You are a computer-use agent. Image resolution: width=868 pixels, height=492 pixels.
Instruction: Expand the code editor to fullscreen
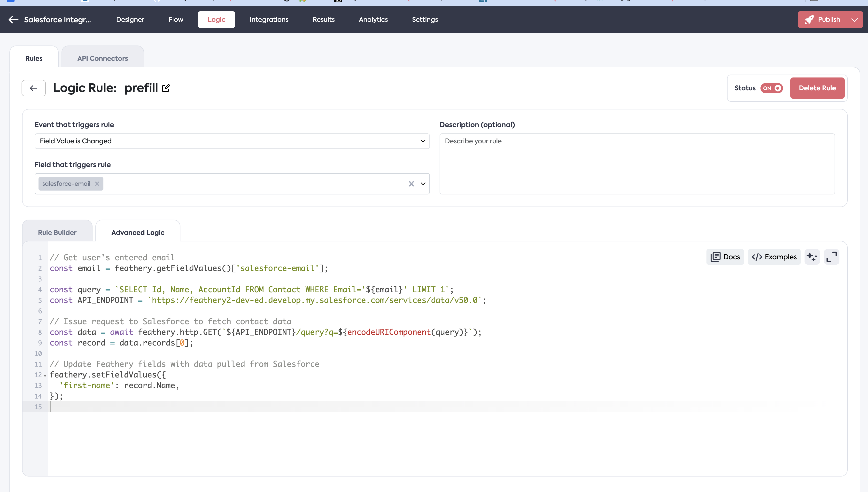coord(831,257)
